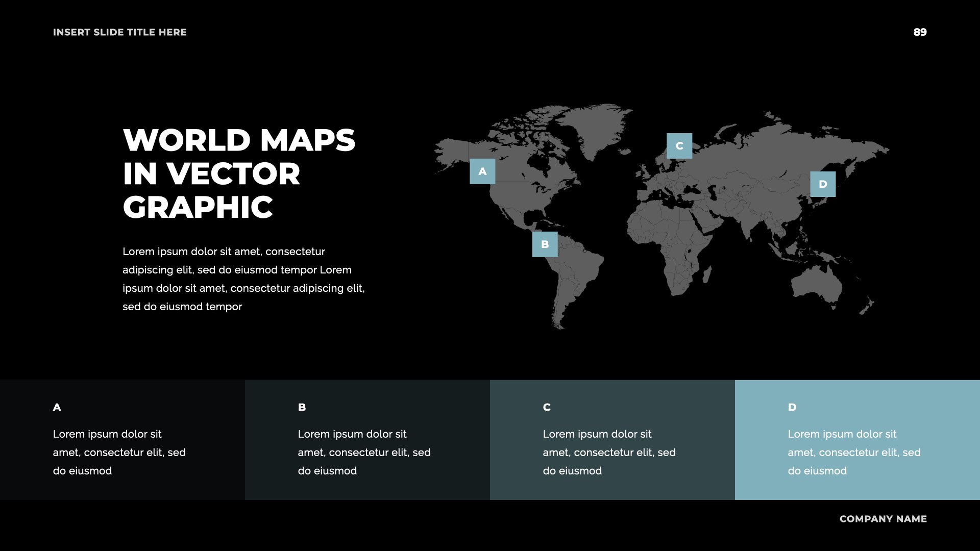Click the main Lorem ipsum paragraph

point(243,279)
